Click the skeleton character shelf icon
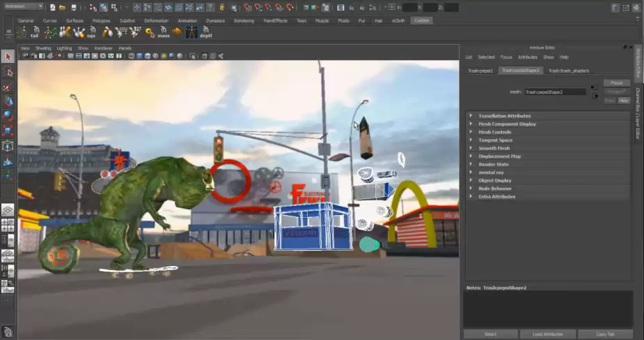The image size is (644, 340). [191, 32]
